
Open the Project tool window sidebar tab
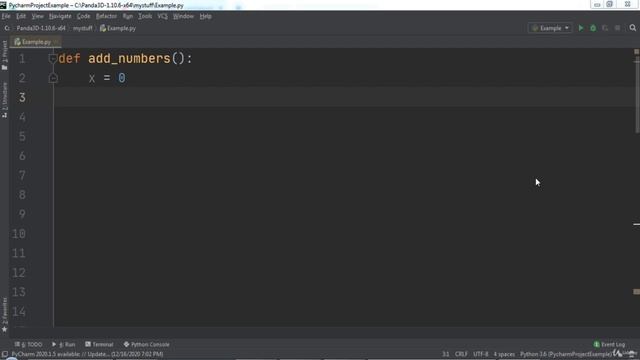click(4, 55)
